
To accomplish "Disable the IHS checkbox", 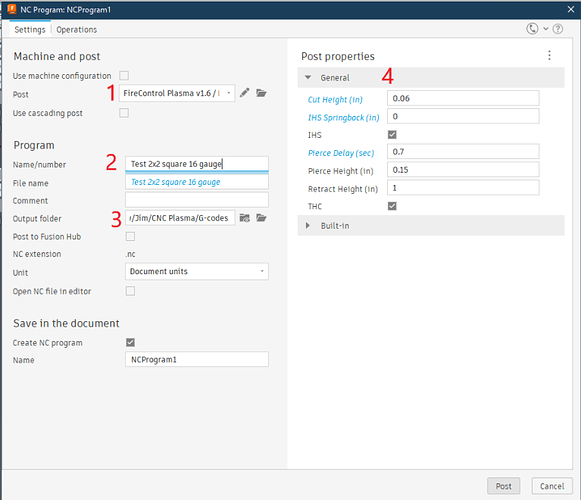I will 392,135.
